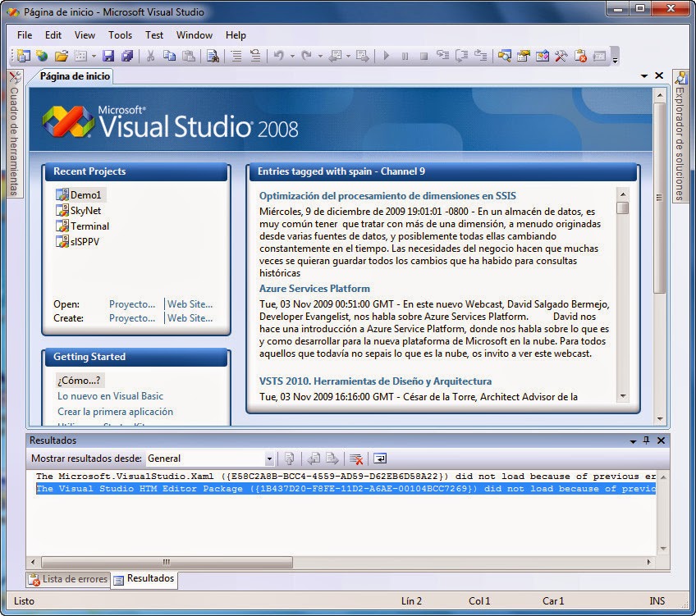This screenshot has width=696, height=616.
Task: Open the Tools menu
Action: coord(121,35)
